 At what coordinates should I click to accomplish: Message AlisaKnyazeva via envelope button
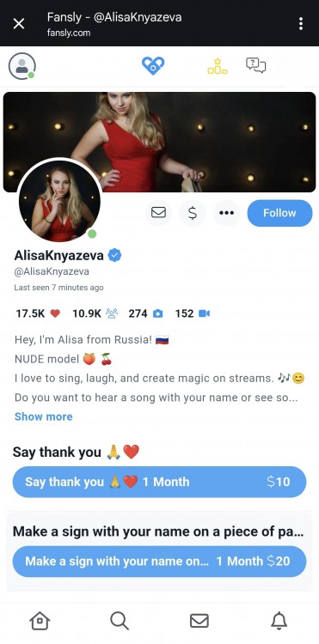click(x=159, y=213)
